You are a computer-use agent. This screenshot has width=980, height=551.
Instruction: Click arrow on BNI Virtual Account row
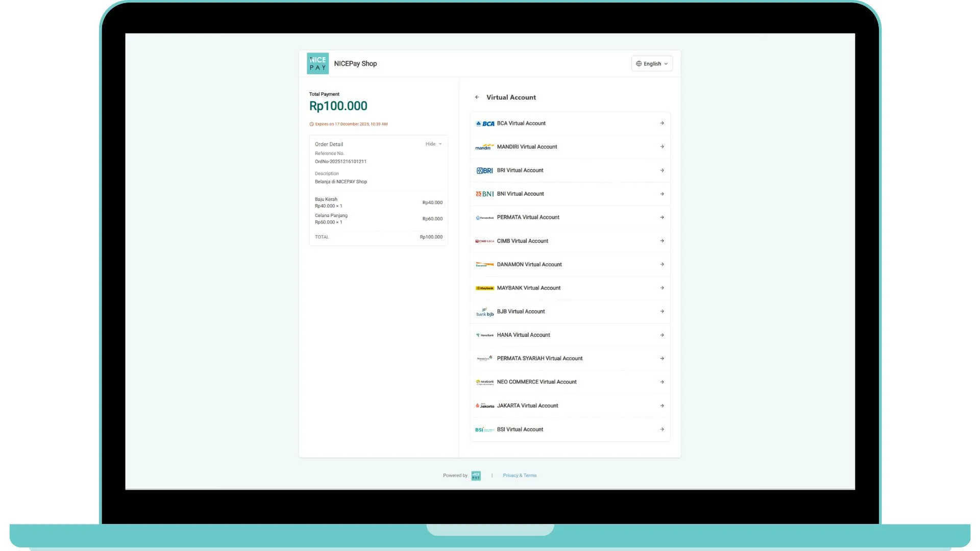[662, 194]
